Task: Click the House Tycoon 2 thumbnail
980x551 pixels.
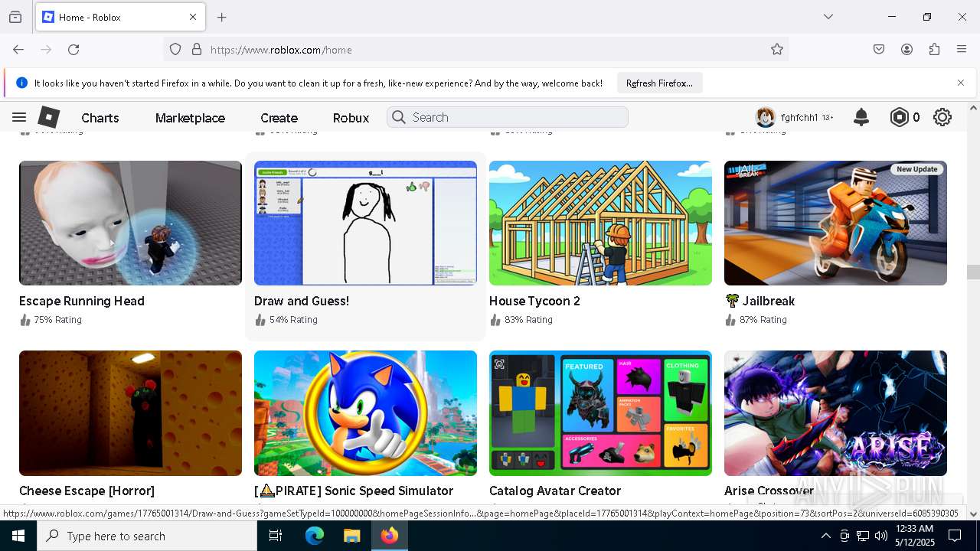Action: point(600,223)
